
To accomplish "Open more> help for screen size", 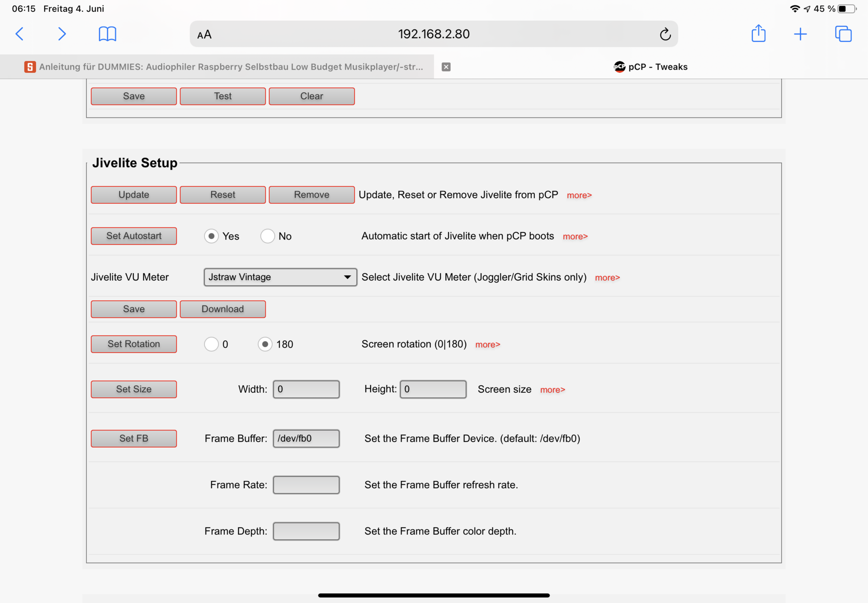I will [x=552, y=390].
